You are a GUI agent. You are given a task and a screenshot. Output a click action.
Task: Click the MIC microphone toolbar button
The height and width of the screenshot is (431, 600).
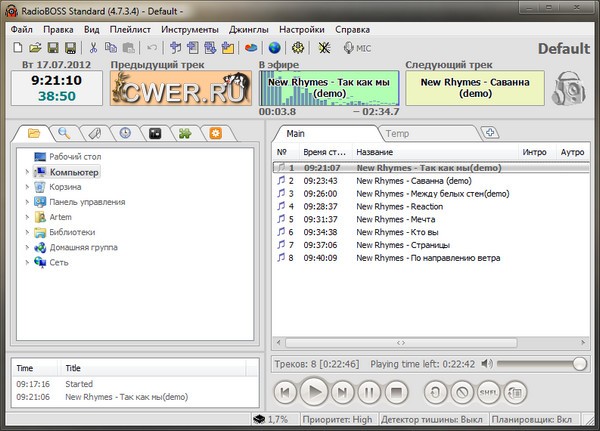click(x=355, y=47)
